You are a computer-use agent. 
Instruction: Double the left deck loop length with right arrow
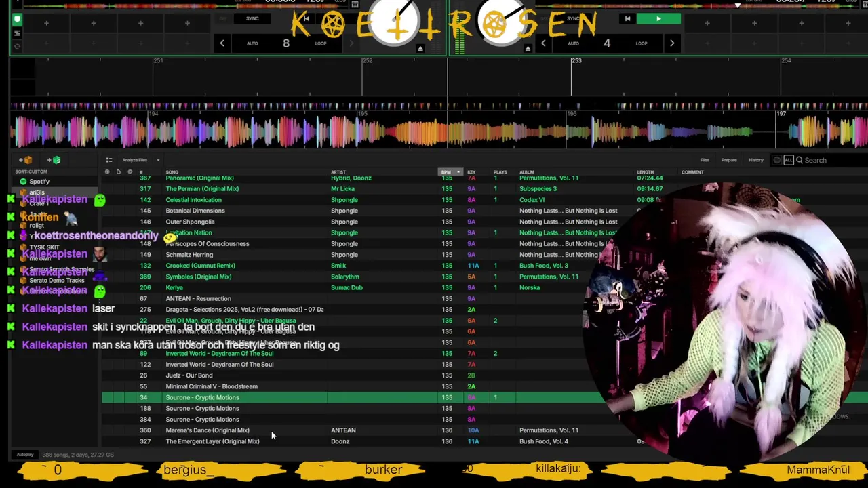(351, 43)
